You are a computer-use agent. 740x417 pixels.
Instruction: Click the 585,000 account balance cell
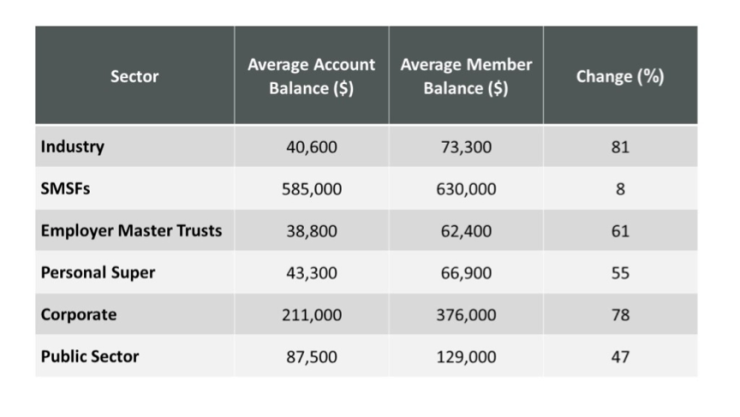coord(312,189)
